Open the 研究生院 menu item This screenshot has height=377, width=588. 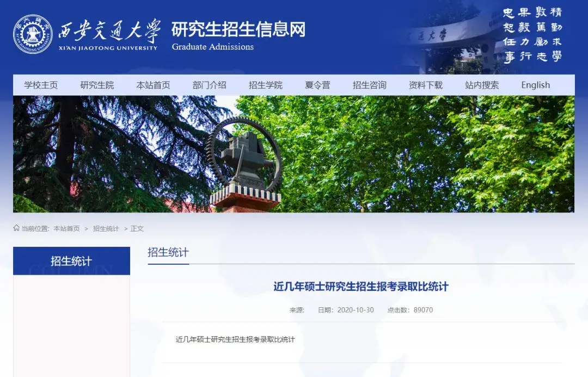[97, 84]
